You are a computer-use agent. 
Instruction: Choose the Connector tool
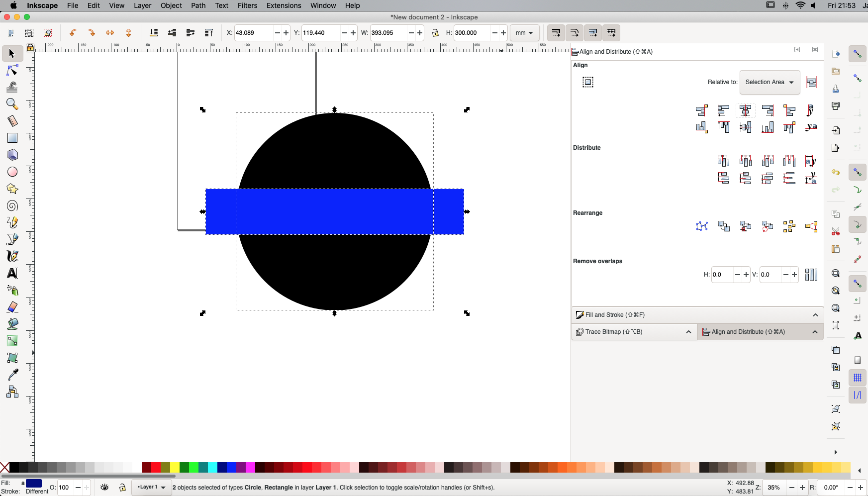click(x=12, y=392)
